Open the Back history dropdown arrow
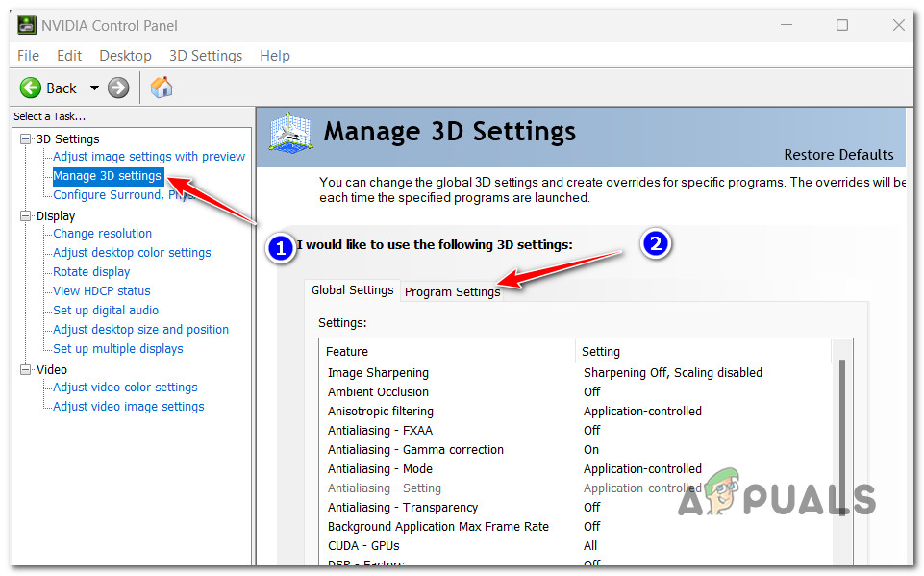Image resolution: width=924 pixels, height=576 pixels. coord(94,88)
